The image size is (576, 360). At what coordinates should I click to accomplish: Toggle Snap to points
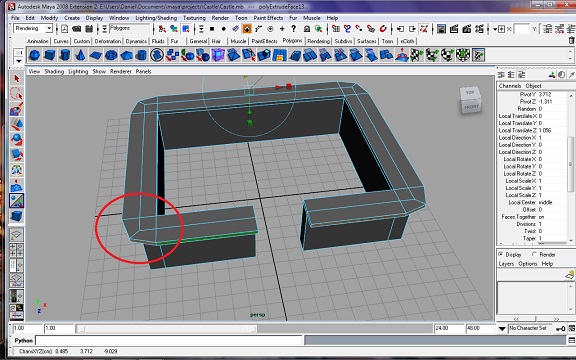click(359, 29)
